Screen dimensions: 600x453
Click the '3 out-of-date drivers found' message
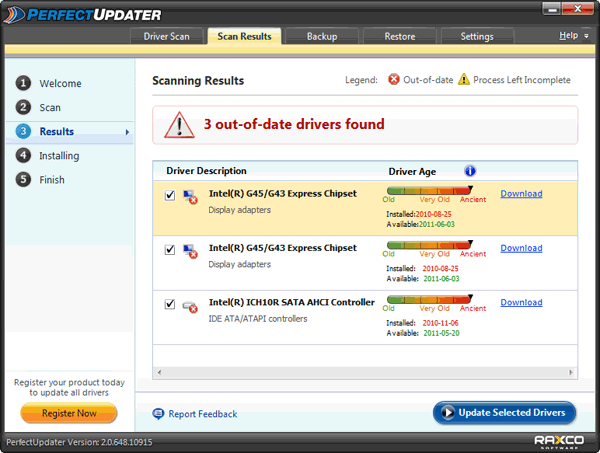[x=294, y=124]
